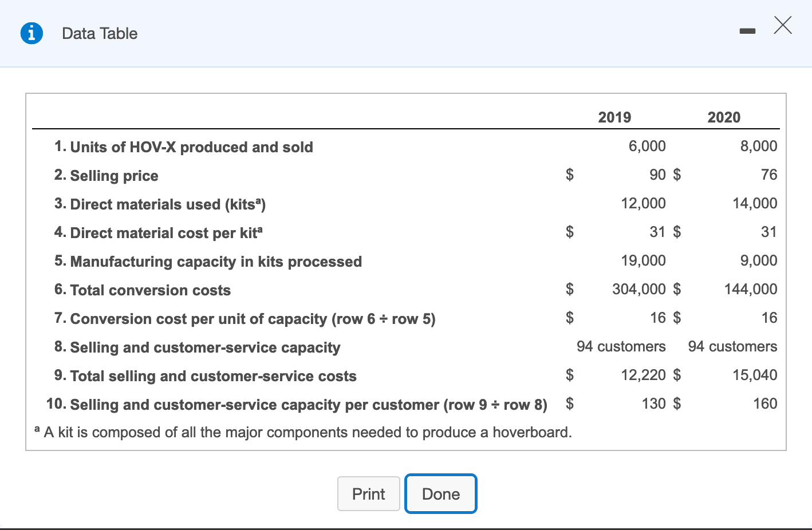Image resolution: width=812 pixels, height=530 pixels.
Task: Select the 2020 "94 customers" value
Action: [x=733, y=346]
